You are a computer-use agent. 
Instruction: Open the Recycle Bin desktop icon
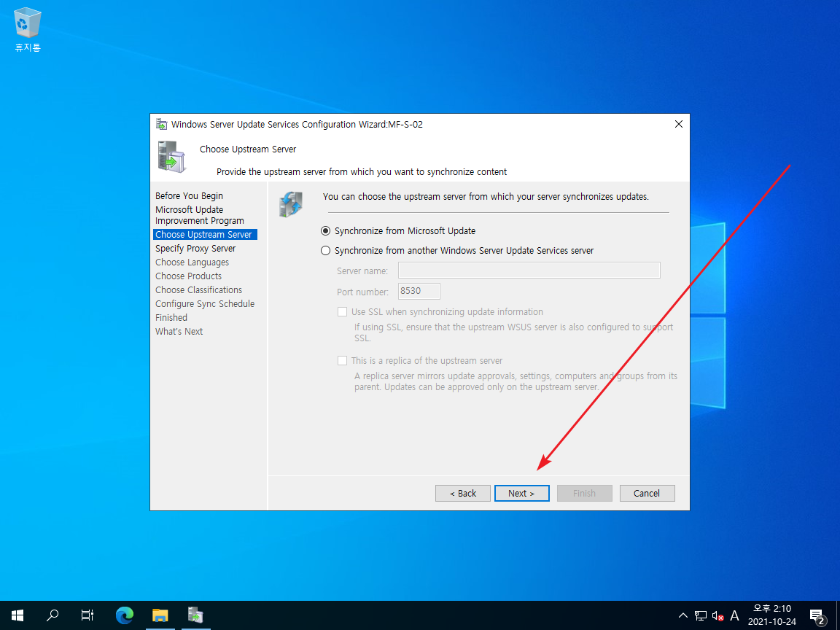tap(27, 30)
